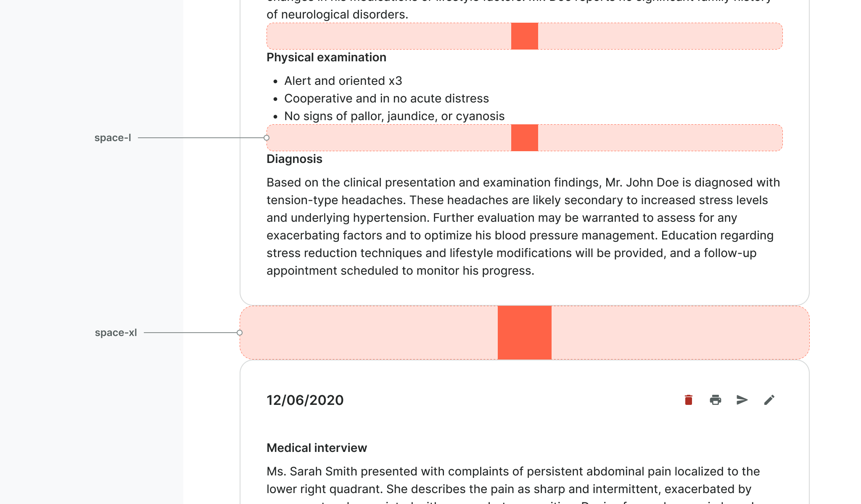Click the space-l annotation label
Image resolution: width=861 pixels, height=504 pixels.
pyautogui.click(x=113, y=138)
